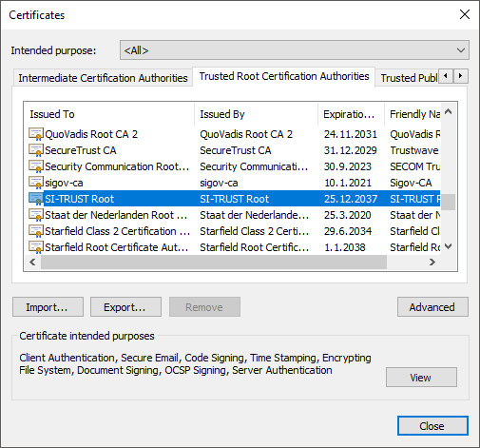This screenshot has height=448, width=480.
Task: Click the Security Communication Root certificate icon
Action: 36,166
